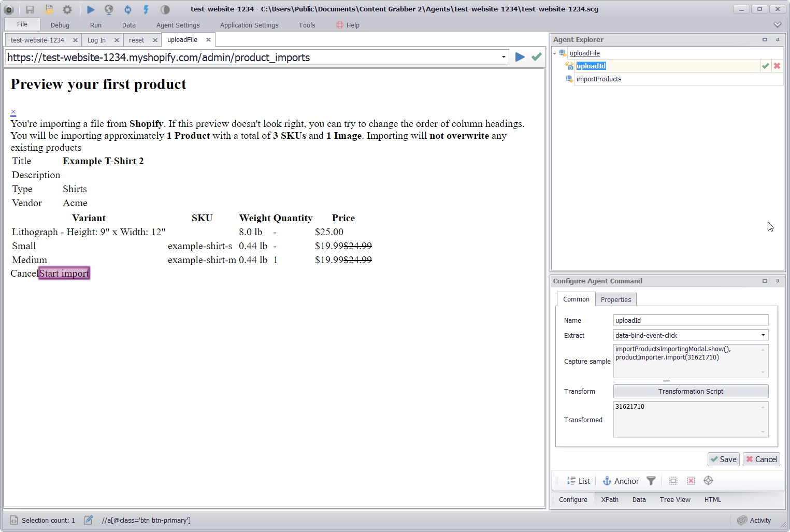Click the List numbered-list tool

pos(579,481)
